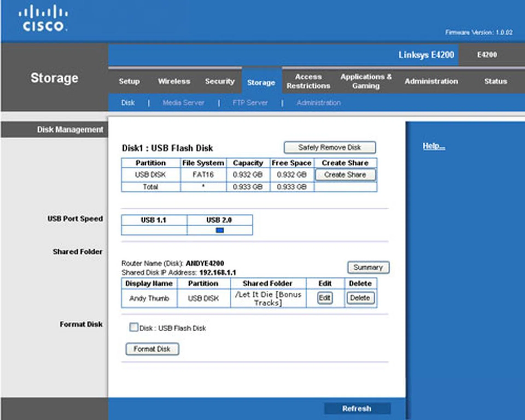Screen dimensions: 525x420
Task: Delete the Andy Thumb shared folder
Action: pos(360,298)
